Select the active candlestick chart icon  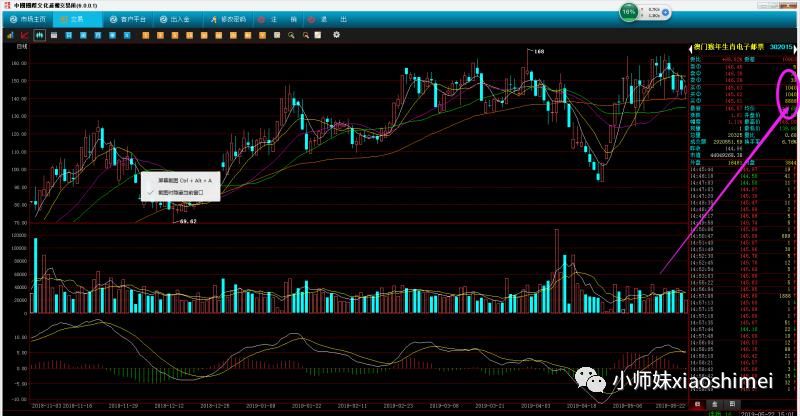(x=39, y=35)
